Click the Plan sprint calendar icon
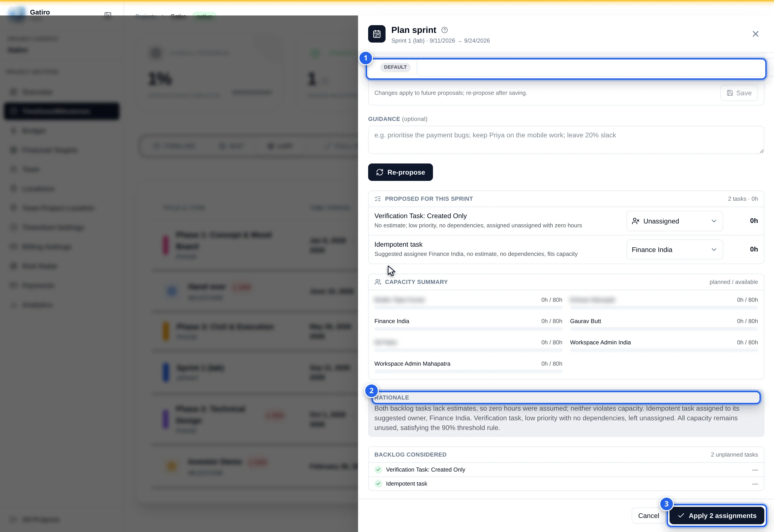774x532 pixels. click(x=377, y=34)
